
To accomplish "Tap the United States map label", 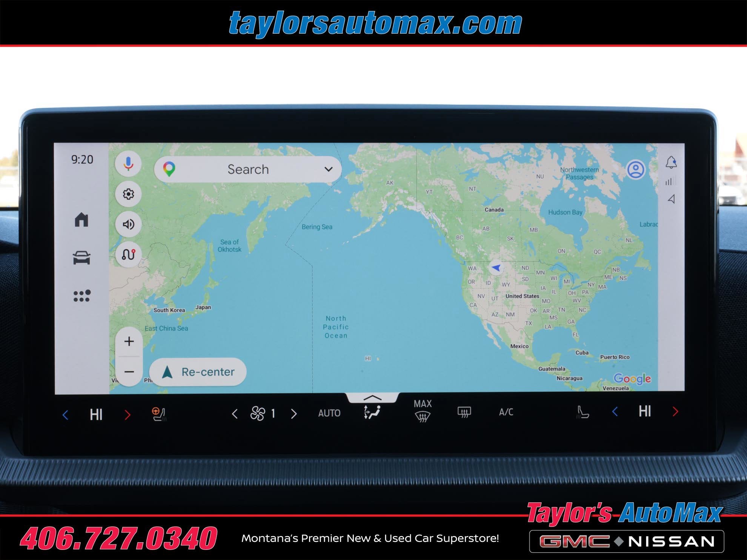I will point(523,296).
